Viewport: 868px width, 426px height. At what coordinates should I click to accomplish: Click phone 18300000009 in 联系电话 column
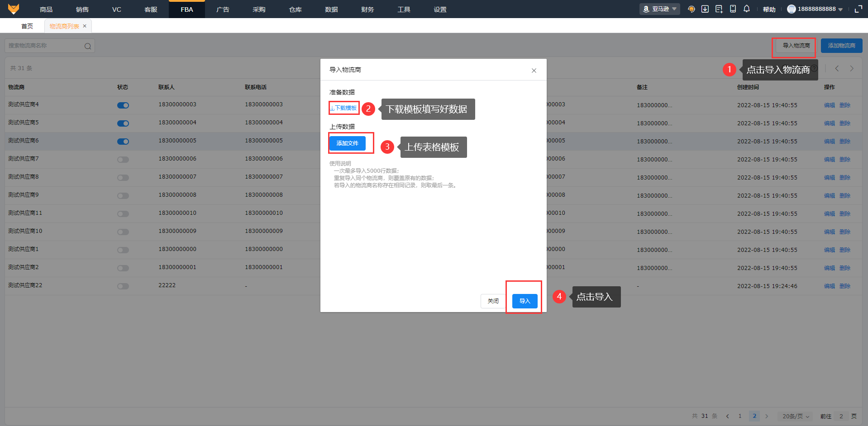[x=264, y=231]
